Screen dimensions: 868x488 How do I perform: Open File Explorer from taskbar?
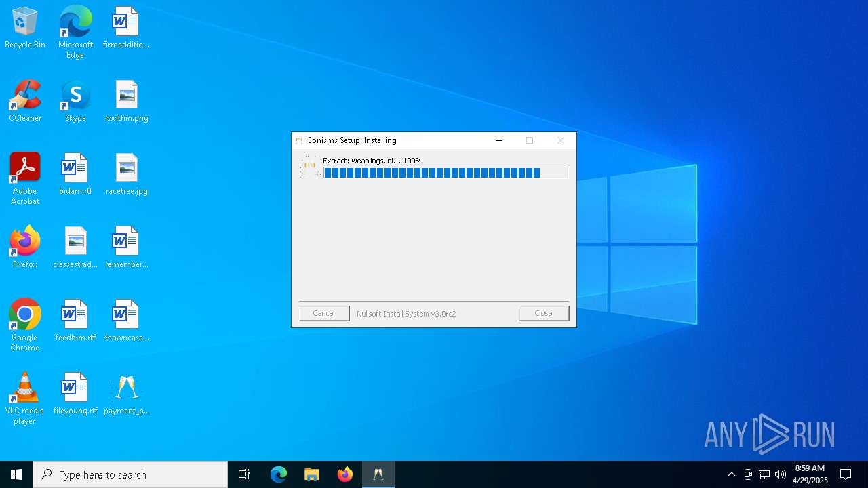pyautogui.click(x=312, y=474)
